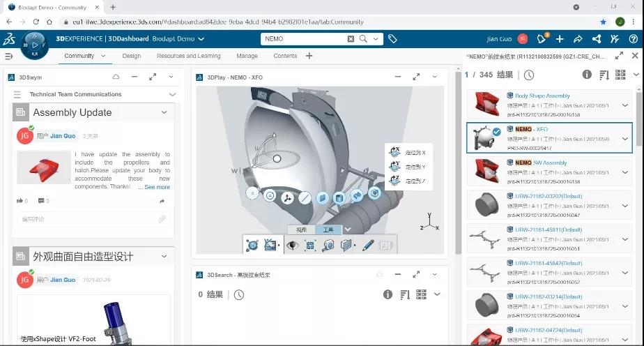
Task: Open the Resources and Learning tab
Action: tap(188, 56)
